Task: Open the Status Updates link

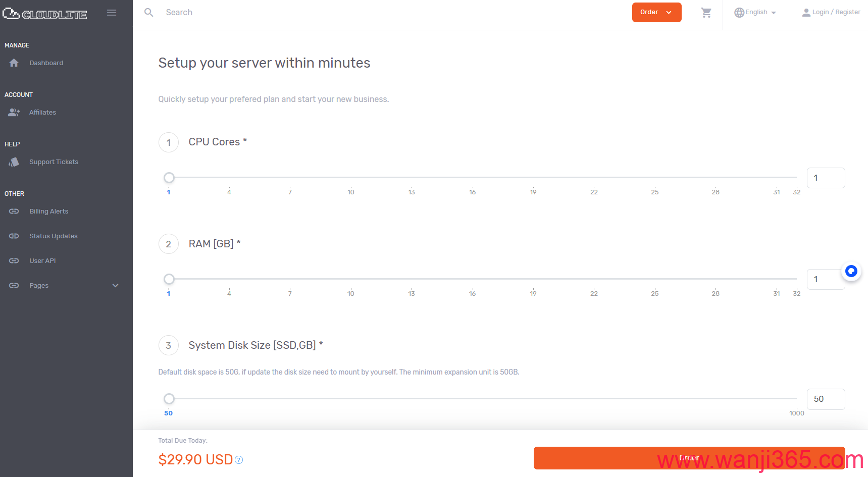Action: 53,236
